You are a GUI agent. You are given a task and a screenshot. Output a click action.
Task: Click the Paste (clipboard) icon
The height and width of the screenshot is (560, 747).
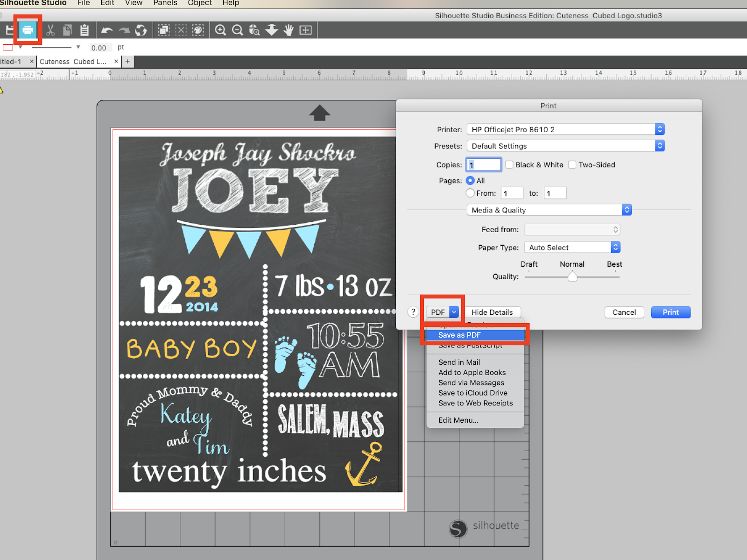pyautogui.click(x=84, y=29)
